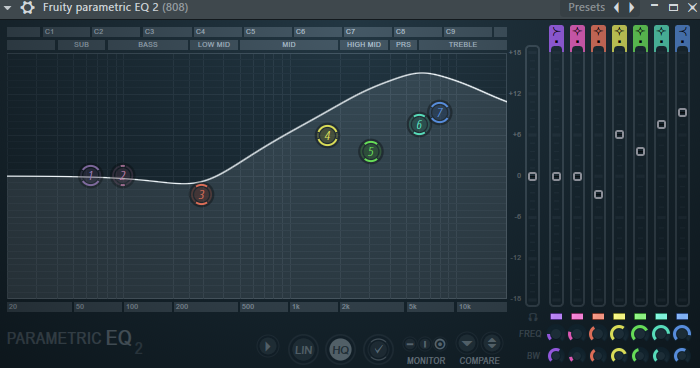
Task: Open the Presets menu
Action: (586, 8)
